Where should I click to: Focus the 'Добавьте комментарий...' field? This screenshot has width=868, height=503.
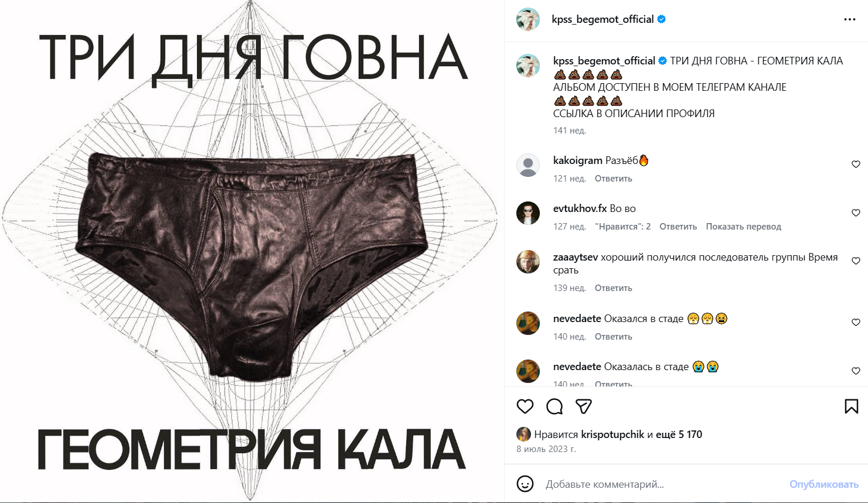click(662, 484)
